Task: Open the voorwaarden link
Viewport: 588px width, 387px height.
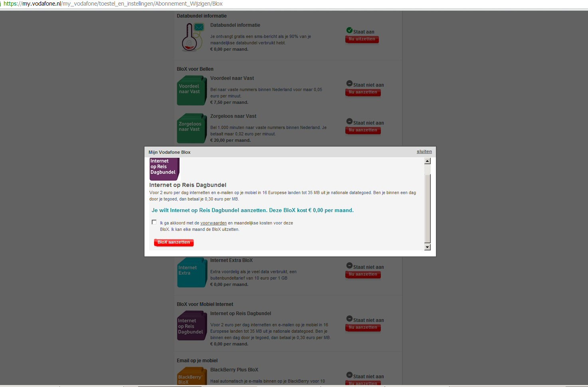Action: (214, 223)
